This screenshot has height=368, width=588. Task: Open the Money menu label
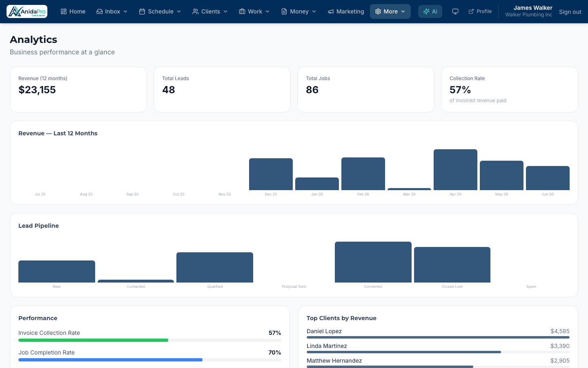coord(299,11)
